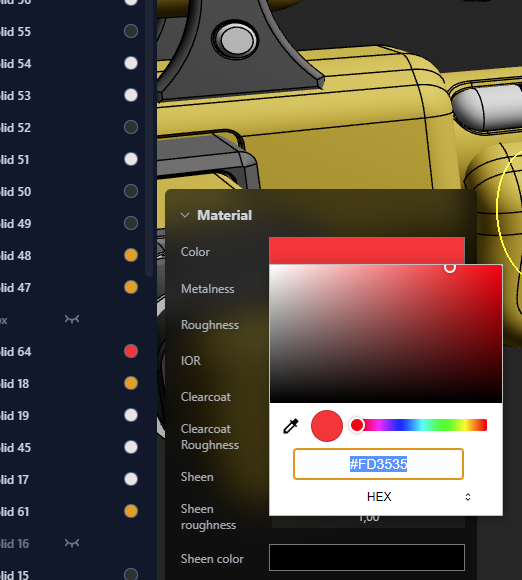The image size is (522, 580).
Task: Show the hidden solid 16 item
Action: [72, 543]
